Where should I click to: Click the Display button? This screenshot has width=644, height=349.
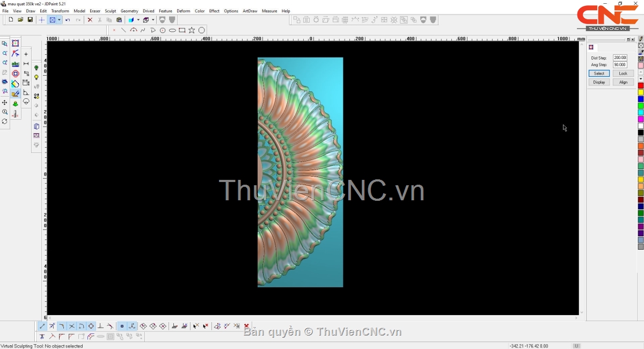599,82
